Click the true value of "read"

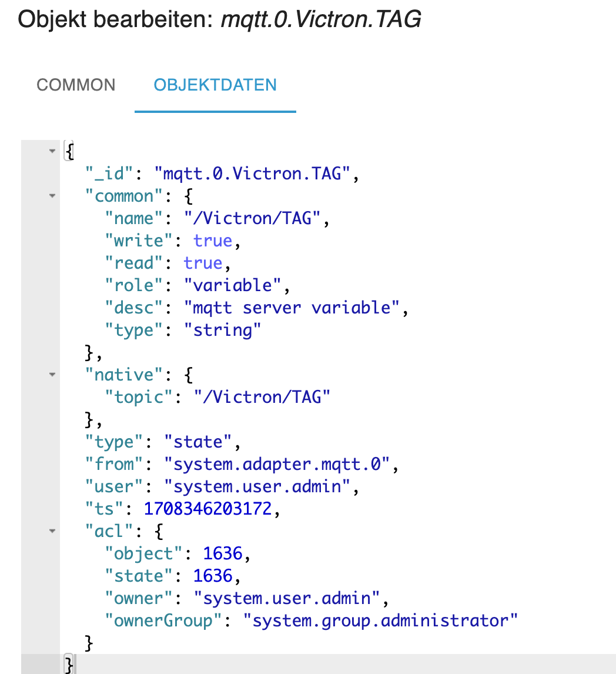tap(203, 263)
